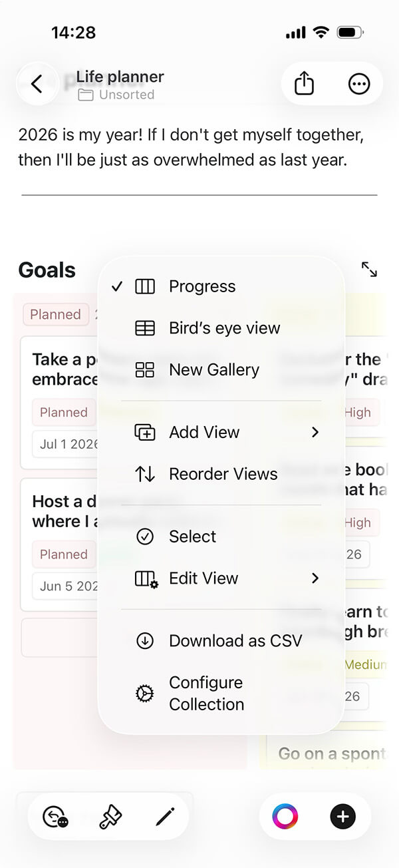Select the paintbrush style tool
The width and height of the screenshot is (399, 868).
click(110, 816)
